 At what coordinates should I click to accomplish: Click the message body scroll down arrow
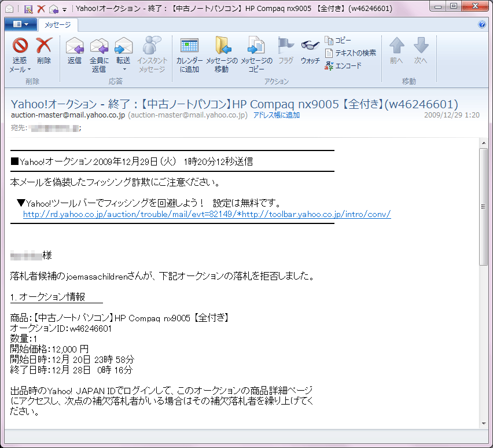pos(484,424)
